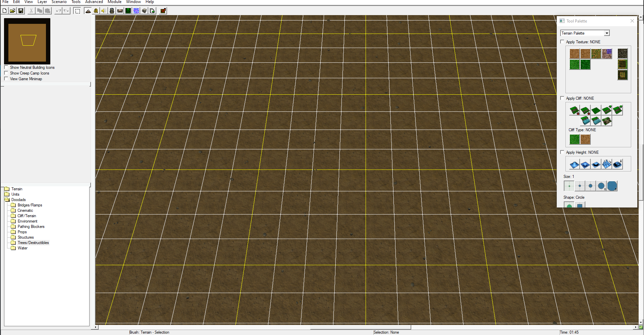Screen dimensions: 644x335
Task: Click the blue noise-pattern toolbar icon
Action: pyautogui.click(x=136, y=11)
